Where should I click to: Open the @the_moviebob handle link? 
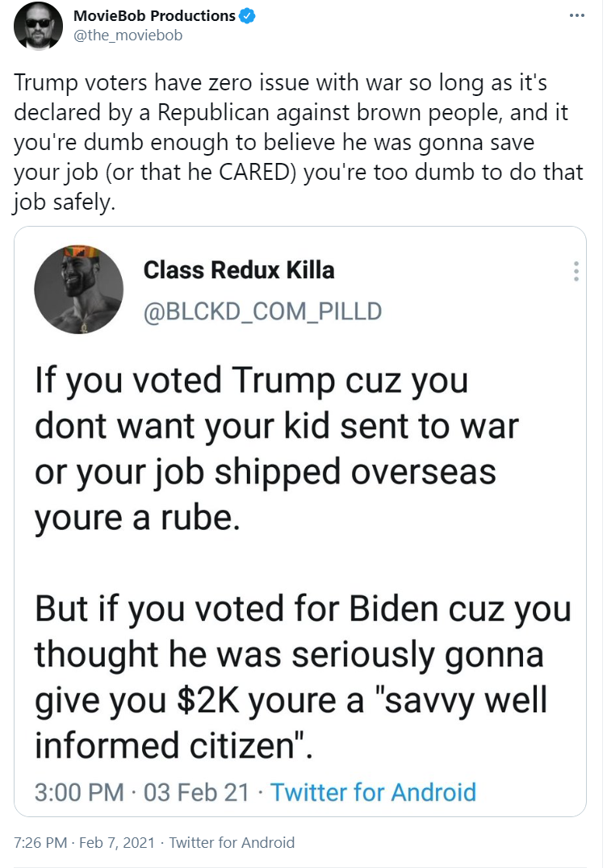point(128,35)
